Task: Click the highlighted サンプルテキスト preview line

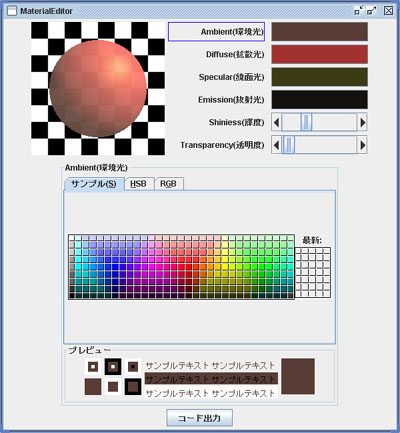Action: tap(211, 379)
